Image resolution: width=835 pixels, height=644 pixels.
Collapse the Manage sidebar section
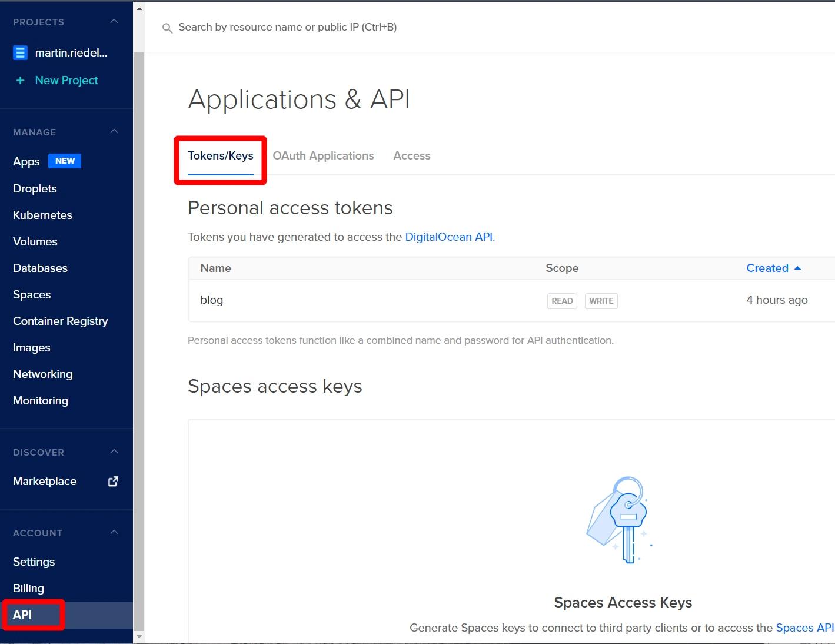(114, 132)
